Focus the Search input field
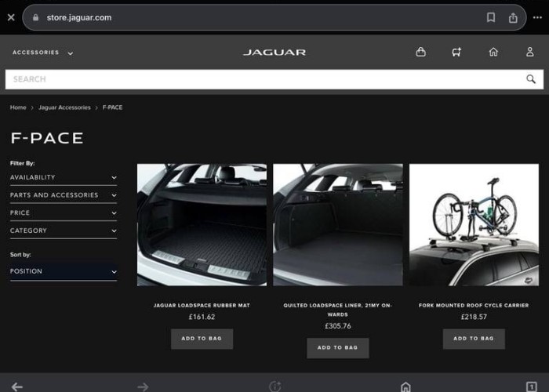The height and width of the screenshot is (392, 549). click(274, 79)
